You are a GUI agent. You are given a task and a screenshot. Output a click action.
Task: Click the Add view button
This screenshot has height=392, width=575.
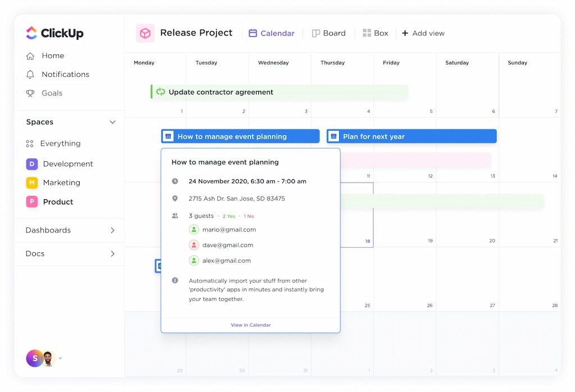[423, 33]
